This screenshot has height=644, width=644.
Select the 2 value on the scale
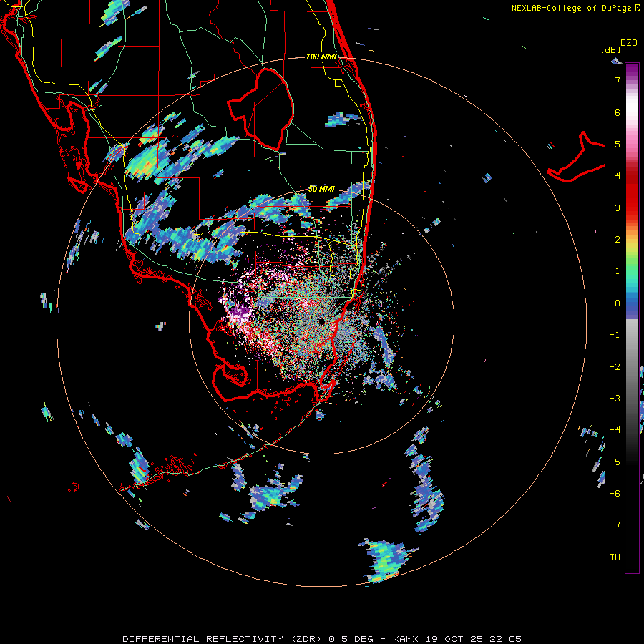tap(618, 240)
